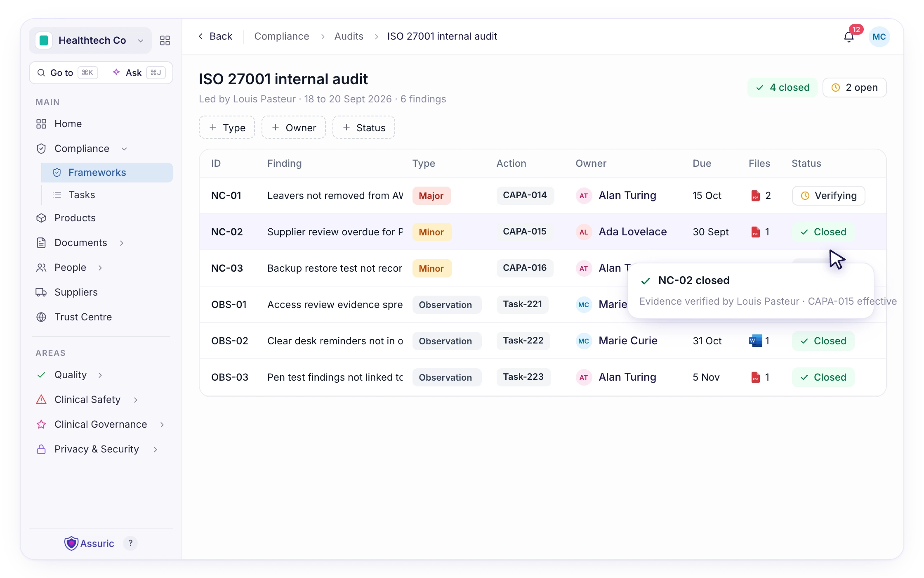
Task: Open the Word document icon in OBS-02 row
Action: click(x=755, y=341)
